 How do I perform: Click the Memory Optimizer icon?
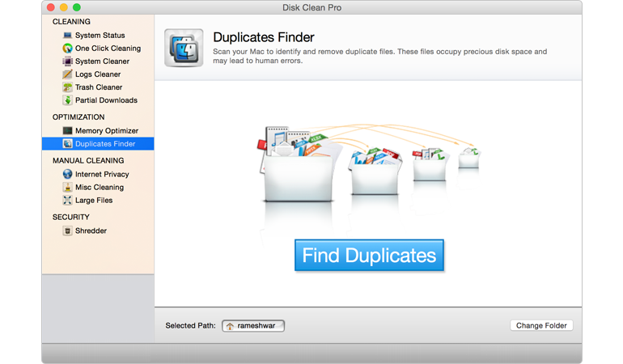click(x=68, y=131)
